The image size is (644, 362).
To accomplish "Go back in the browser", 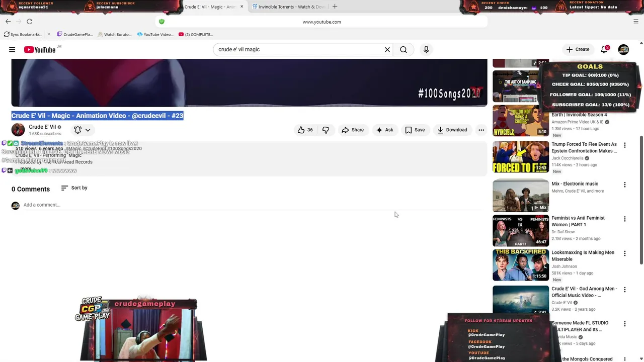I will click(x=8, y=21).
